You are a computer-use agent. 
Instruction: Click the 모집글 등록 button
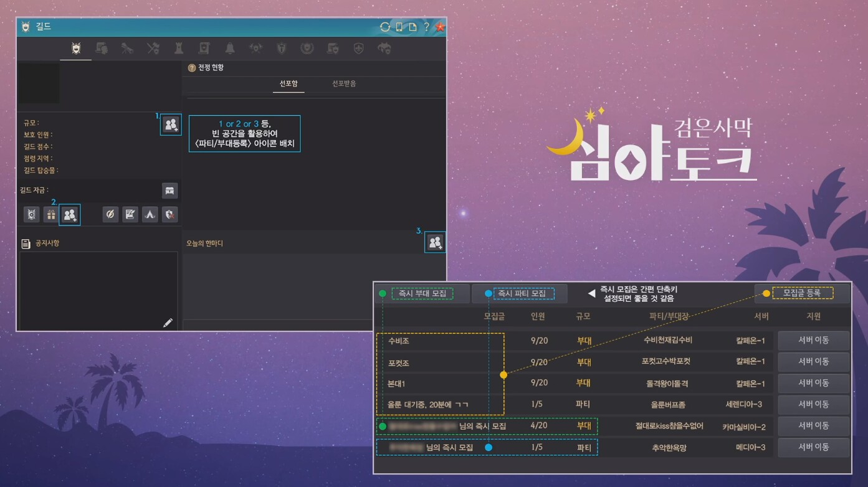(802, 293)
